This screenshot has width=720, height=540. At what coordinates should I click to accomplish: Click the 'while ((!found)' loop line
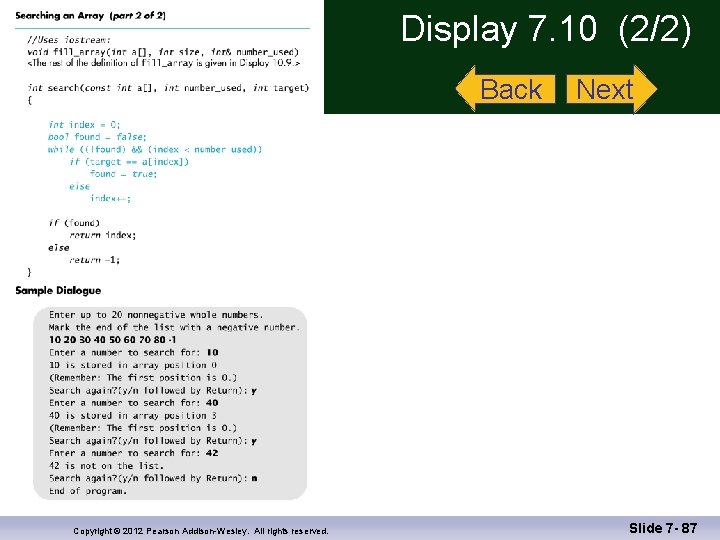point(155,149)
